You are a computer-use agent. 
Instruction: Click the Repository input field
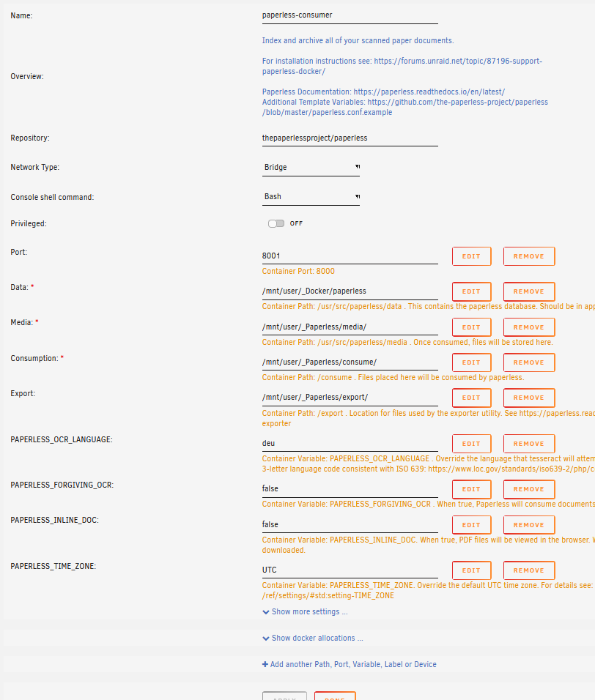coord(350,138)
